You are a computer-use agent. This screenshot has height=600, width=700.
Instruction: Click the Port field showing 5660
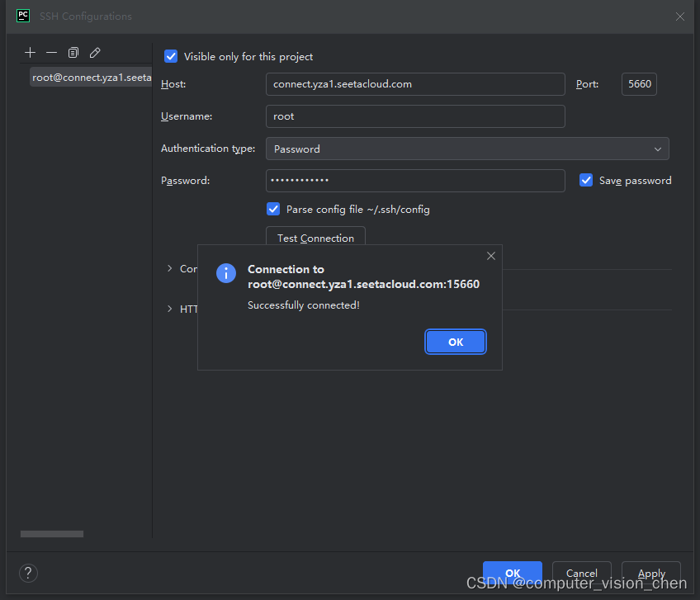click(x=639, y=84)
